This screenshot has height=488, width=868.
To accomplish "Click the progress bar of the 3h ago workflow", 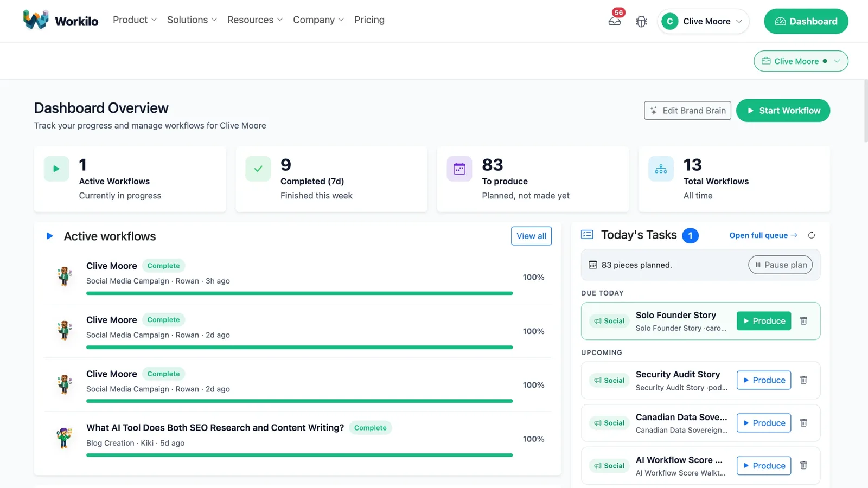I will point(299,293).
